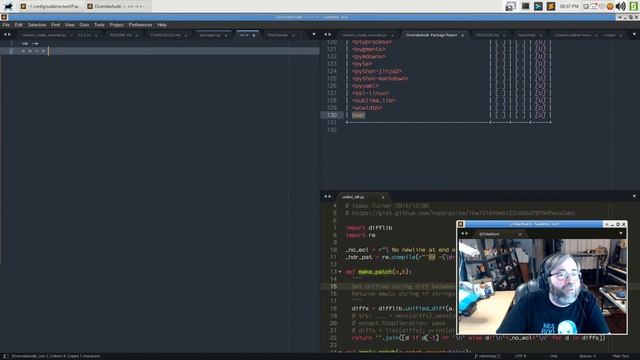Click the gist.github.com URL in the comment
640x360 pixels.
(463, 213)
